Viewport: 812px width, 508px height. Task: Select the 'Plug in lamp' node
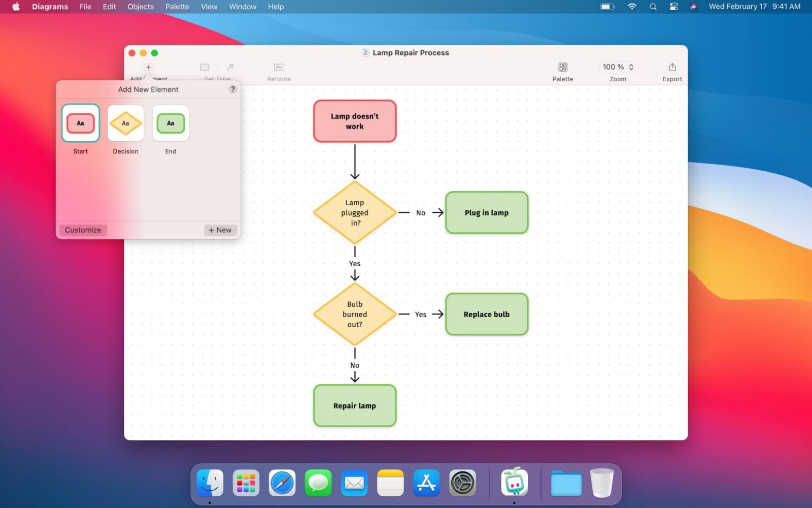click(x=487, y=212)
